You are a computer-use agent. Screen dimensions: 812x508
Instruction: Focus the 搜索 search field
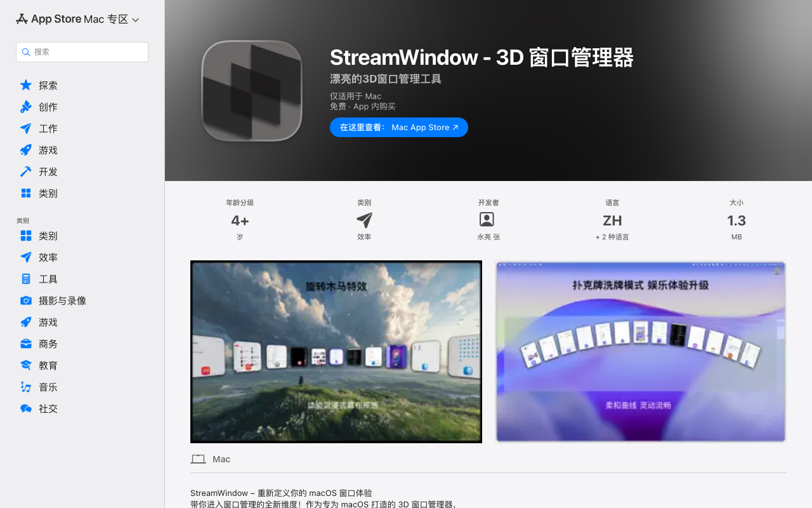tap(82, 52)
